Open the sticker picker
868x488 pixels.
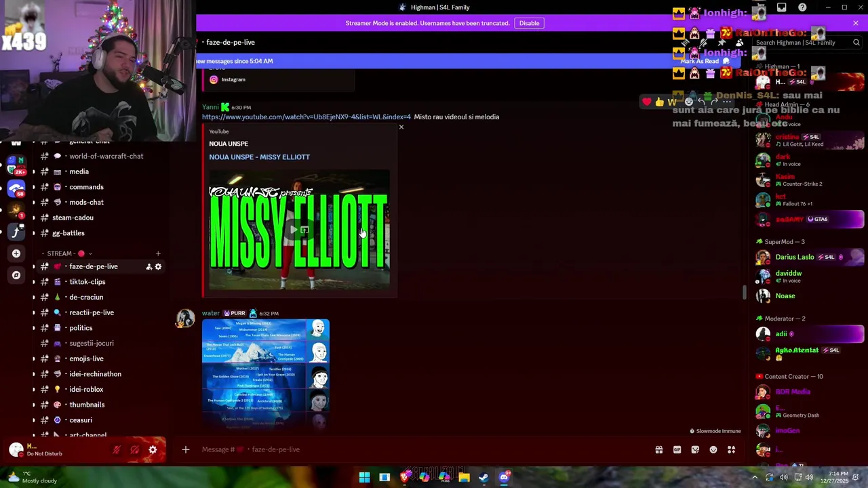pos(695,449)
